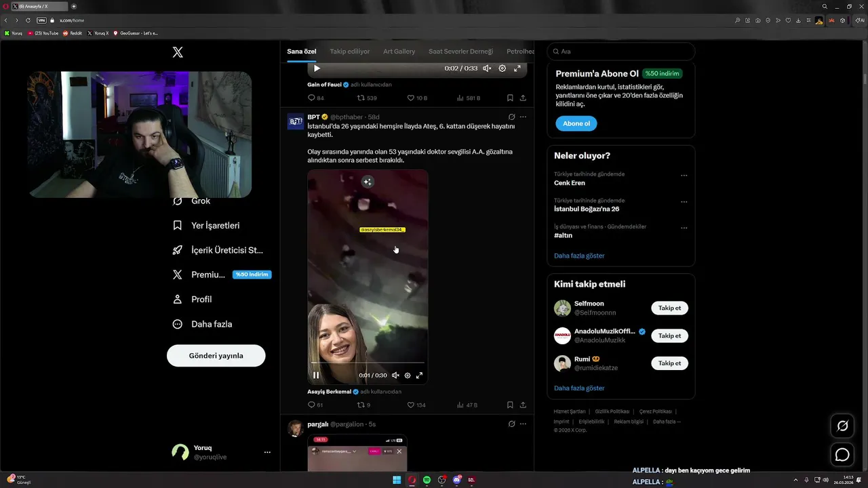Open settings gear on Asayiş Berkemal video
The width and height of the screenshot is (868, 488).
tap(408, 375)
